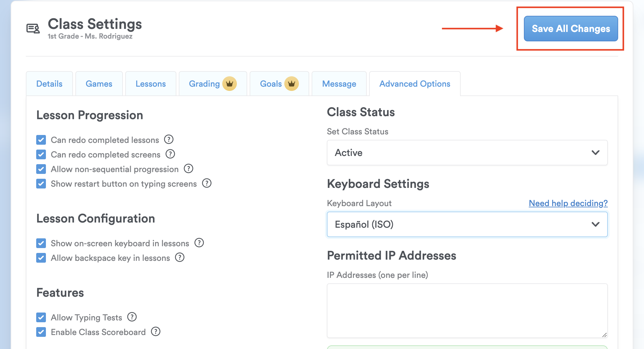The height and width of the screenshot is (349, 644).
Task: Click help icon for redo completed screens
Action: click(170, 154)
